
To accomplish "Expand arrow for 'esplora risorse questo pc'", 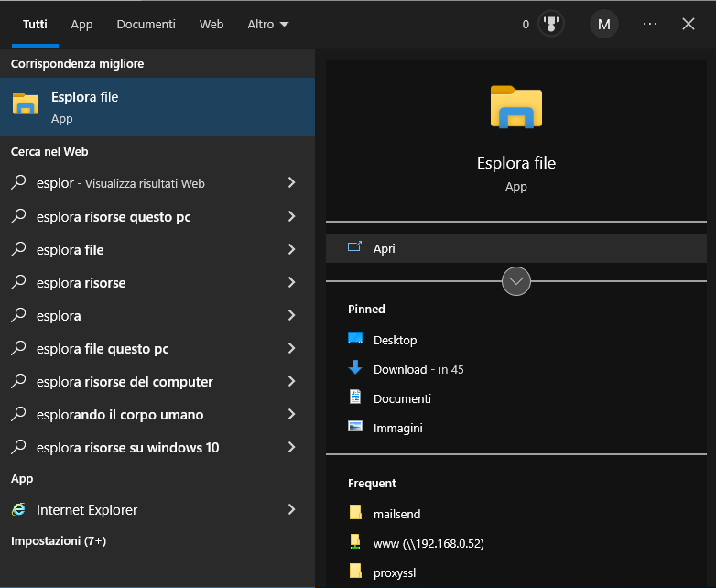I will [x=292, y=216].
